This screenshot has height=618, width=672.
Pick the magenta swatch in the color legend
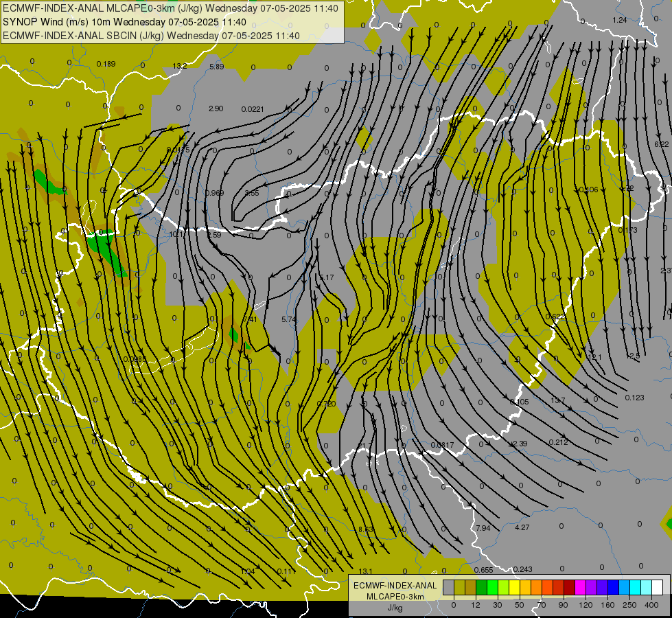click(x=581, y=588)
